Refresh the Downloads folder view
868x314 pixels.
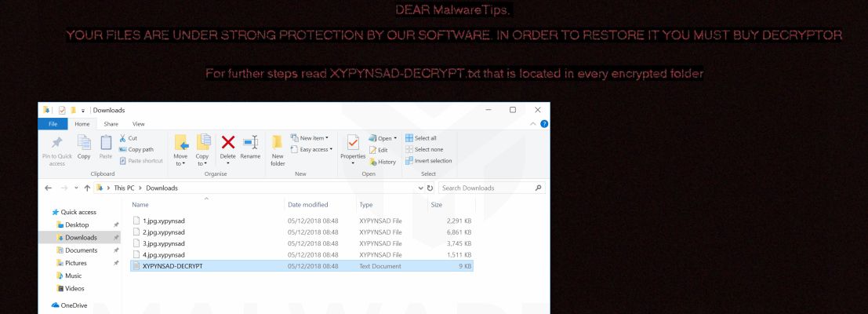click(430, 188)
